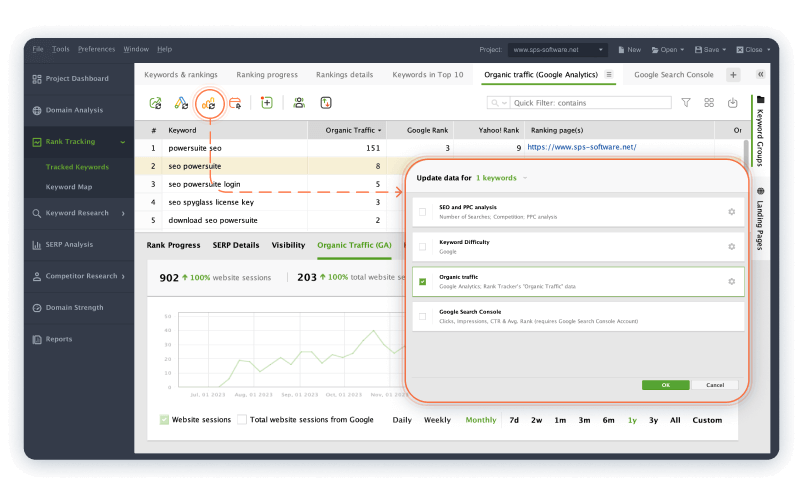Open Keyword Map in the sidebar
Screen dimensions: 803x498
(69, 187)
